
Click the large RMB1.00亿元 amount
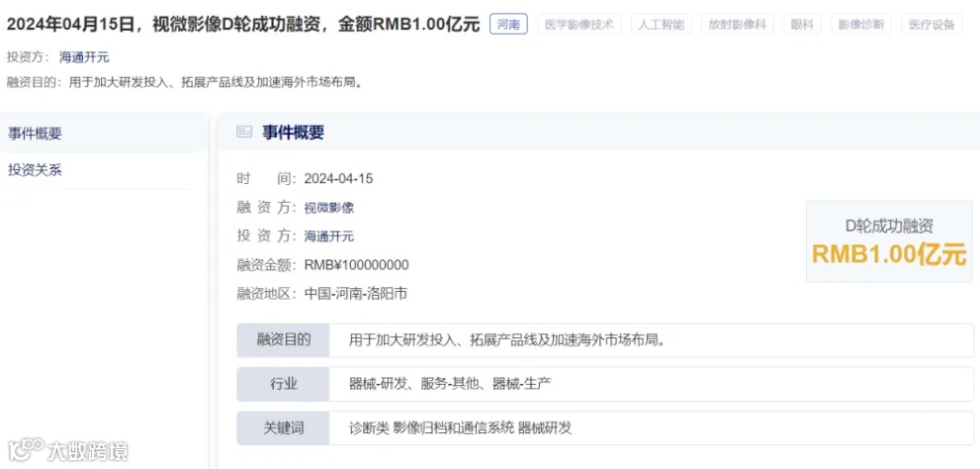[889, 254]
